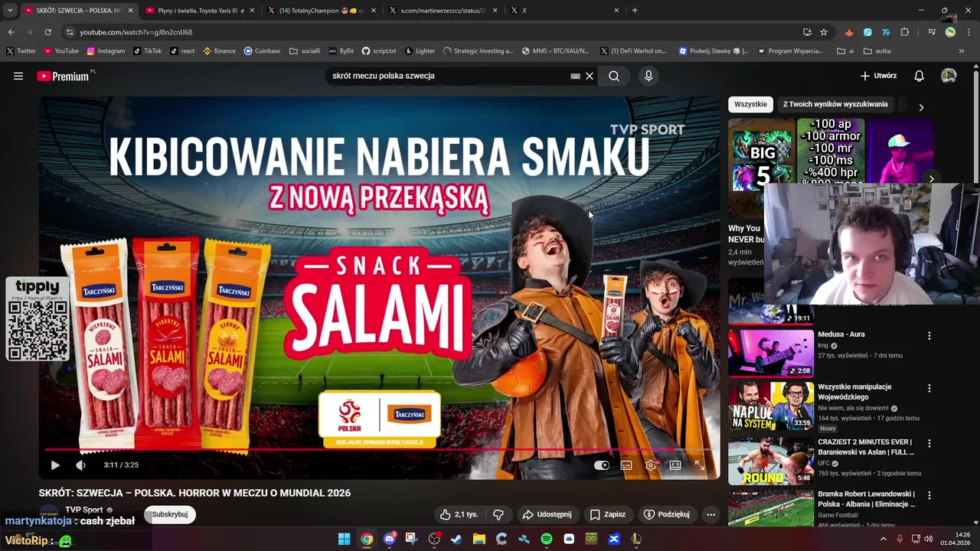The image size is (980, 551).
Task: Open the autka bookmarks folder
Action: pyautogui.click(x=877, y=51)
